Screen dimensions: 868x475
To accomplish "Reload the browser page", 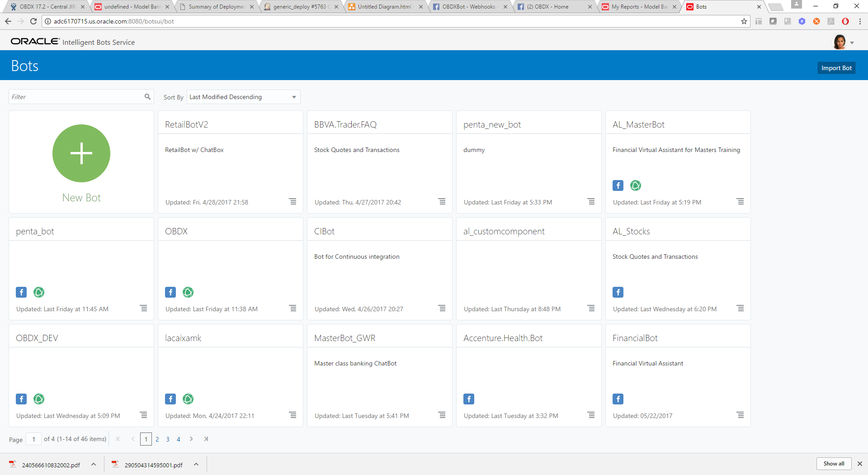I will tap(33, 21).
